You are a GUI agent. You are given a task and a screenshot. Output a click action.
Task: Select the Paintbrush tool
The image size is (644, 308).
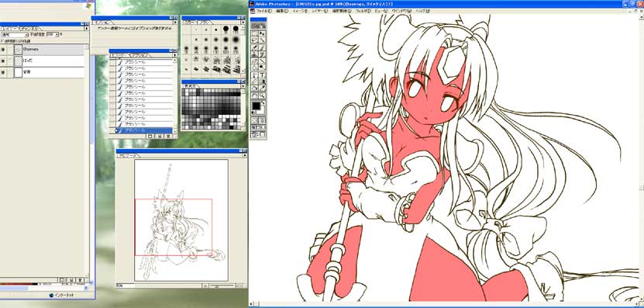coord(262,47)
